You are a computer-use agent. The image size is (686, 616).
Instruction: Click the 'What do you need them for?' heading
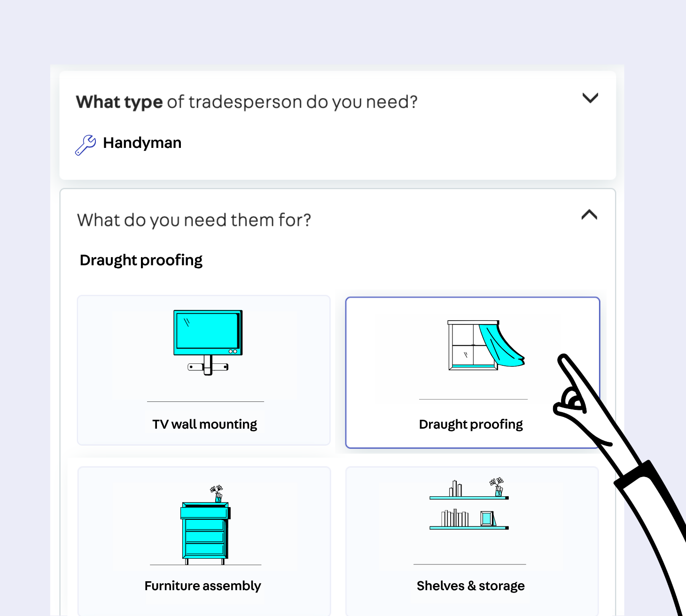coord(194,220)
